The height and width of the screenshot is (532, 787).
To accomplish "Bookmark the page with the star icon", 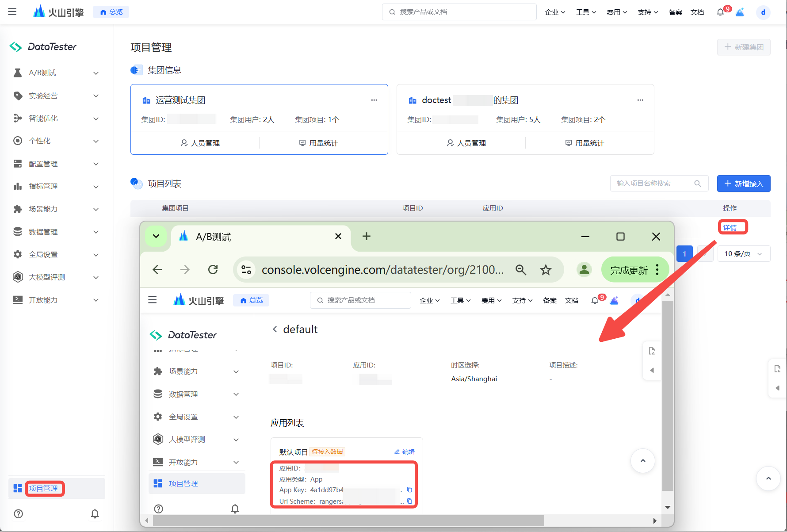I will point(546,270).
